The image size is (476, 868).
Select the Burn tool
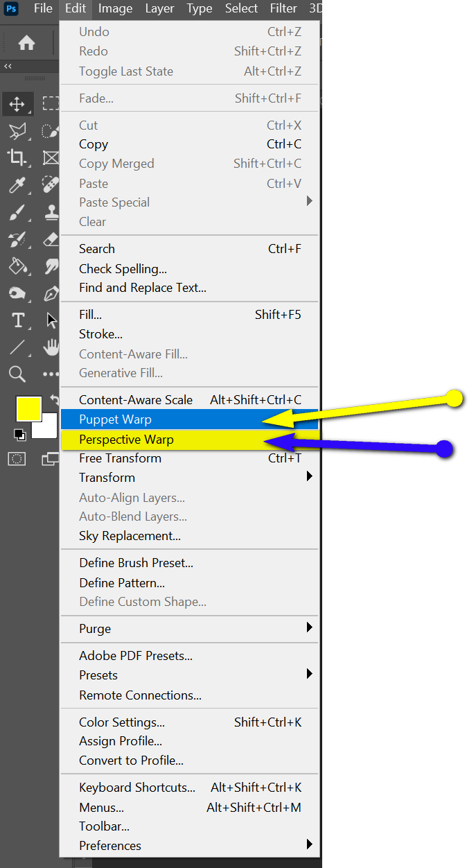pyautogui.click(x=17, y=293)
